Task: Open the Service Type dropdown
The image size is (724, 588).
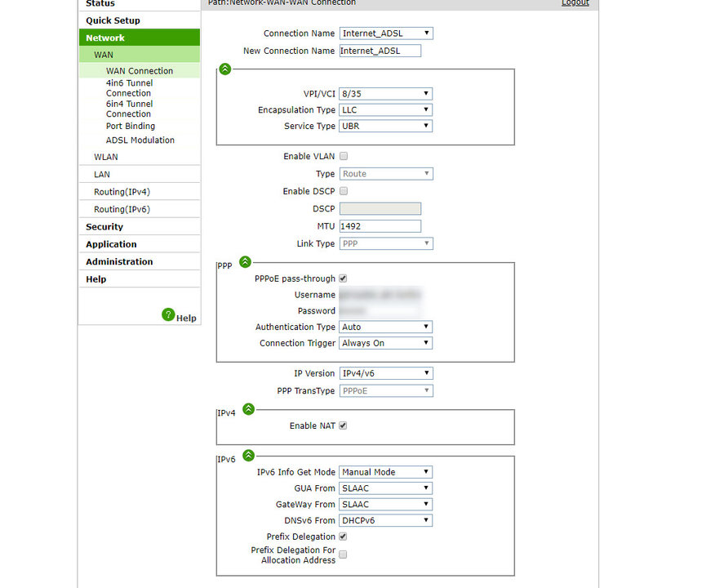Action: 385,126
